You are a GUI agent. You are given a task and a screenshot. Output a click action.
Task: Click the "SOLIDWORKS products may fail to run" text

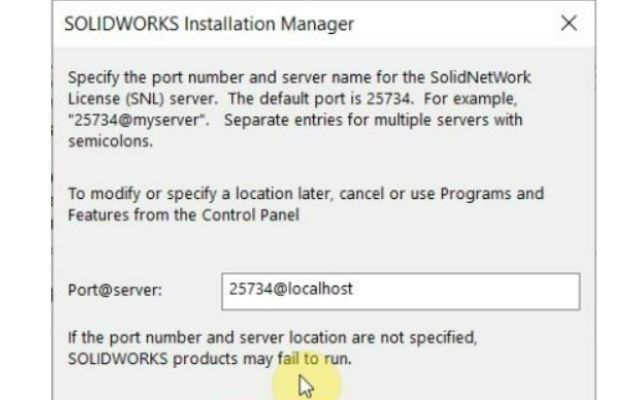coord(209,360)
